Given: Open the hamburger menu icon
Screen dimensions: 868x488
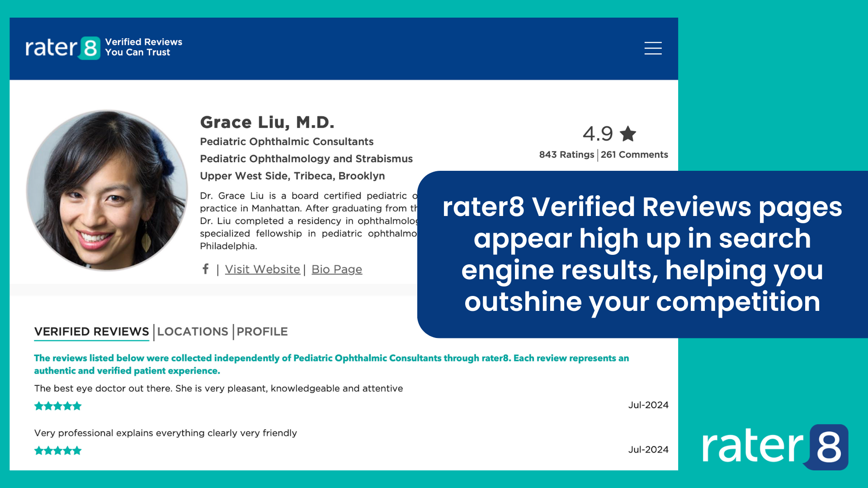Looking at the screenshot, I should click(653, 48).
